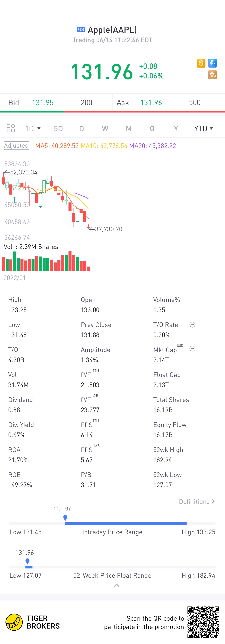
Task: Switch to the 5D chart tab
Action: [x=58, y=128]
